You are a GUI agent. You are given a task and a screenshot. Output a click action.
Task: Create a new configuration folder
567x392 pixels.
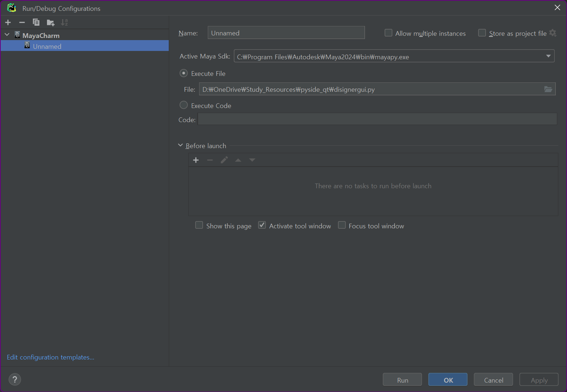[x=51, y=23]
